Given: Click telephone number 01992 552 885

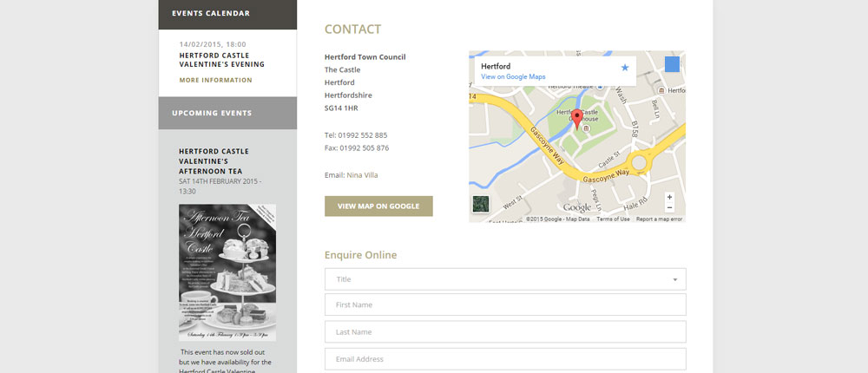Looking at the screenshot, I should click(x=363, y=135).
